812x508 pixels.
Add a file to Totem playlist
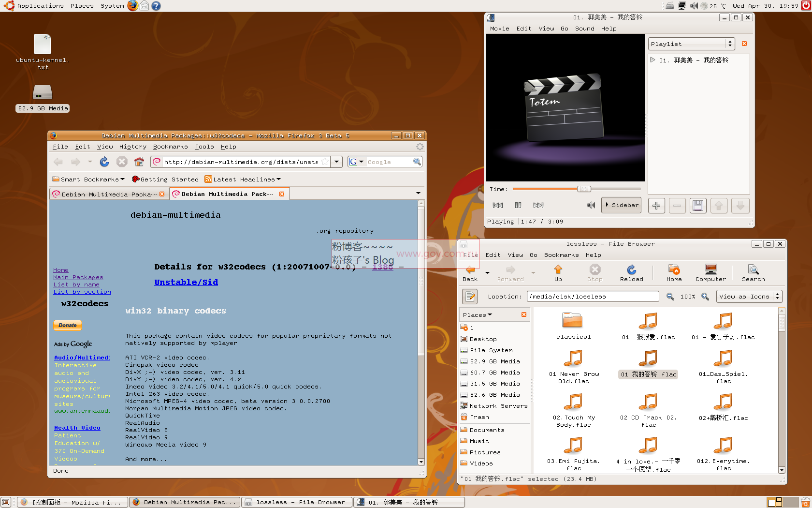656,206
